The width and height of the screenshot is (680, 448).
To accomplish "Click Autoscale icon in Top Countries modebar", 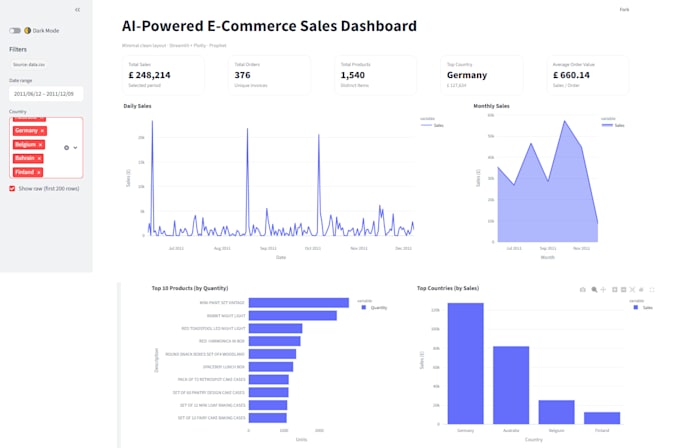I will pos(632,289).
